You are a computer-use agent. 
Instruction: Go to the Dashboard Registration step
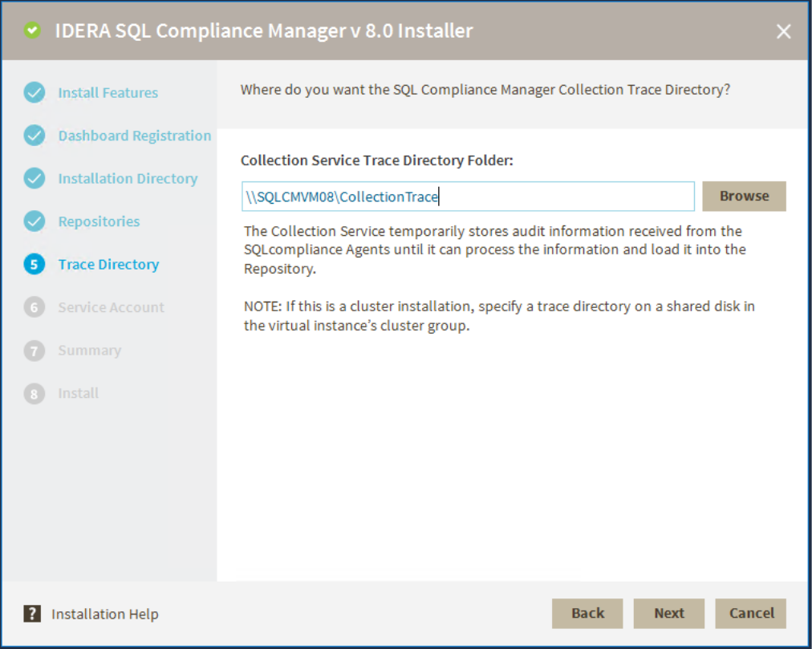click(x=134, y=136)
